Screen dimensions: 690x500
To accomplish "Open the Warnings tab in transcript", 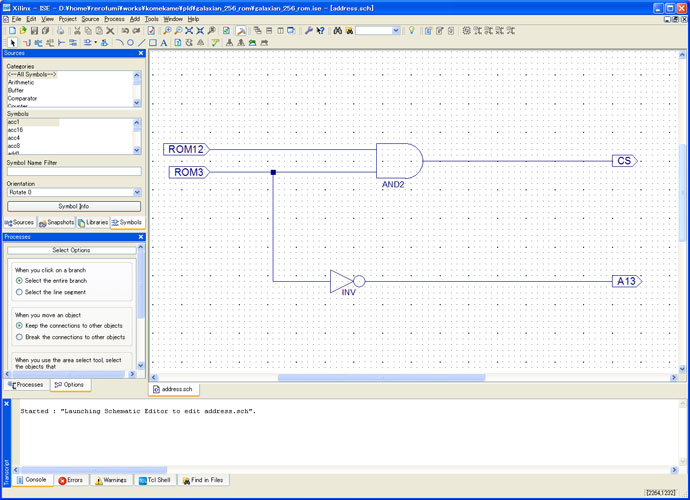I will click(111, 480).
